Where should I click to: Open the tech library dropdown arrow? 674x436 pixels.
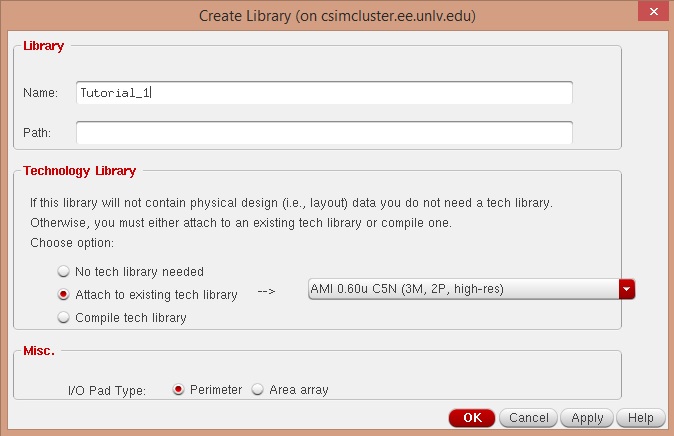point(627,290)
